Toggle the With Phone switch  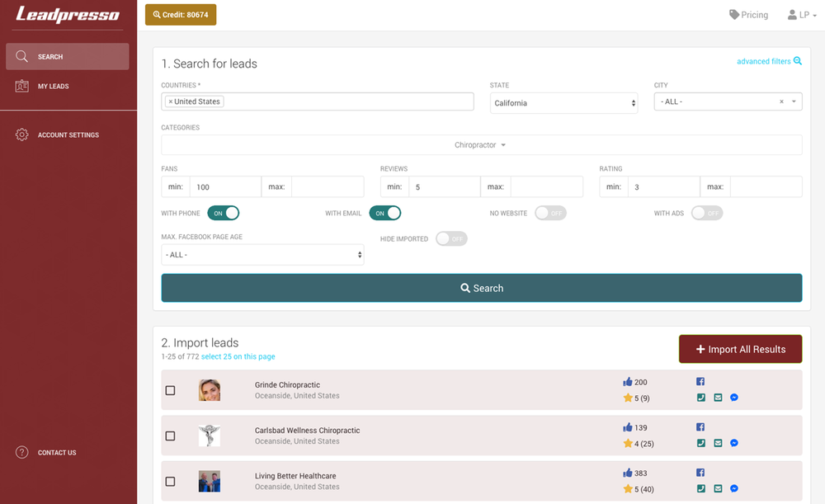224,213
